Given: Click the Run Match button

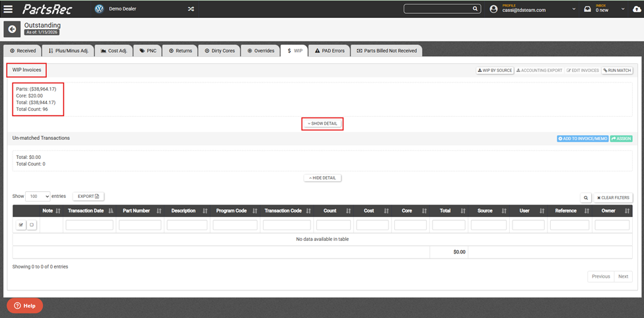Looking at the screenshot, I should 617,71.
